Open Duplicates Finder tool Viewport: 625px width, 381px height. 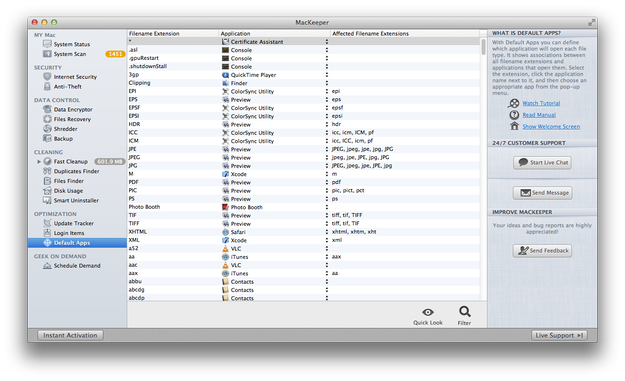(x=77, y=171)
